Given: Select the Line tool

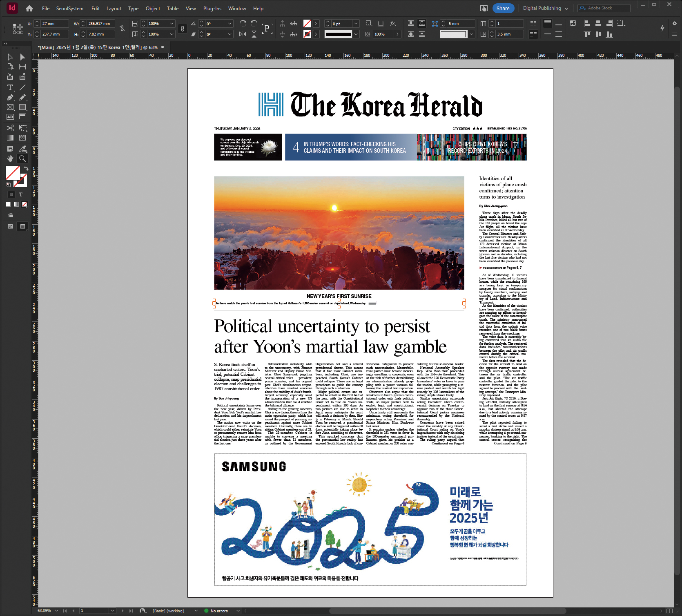Looking at the screenshot, I should coord(22,87).
